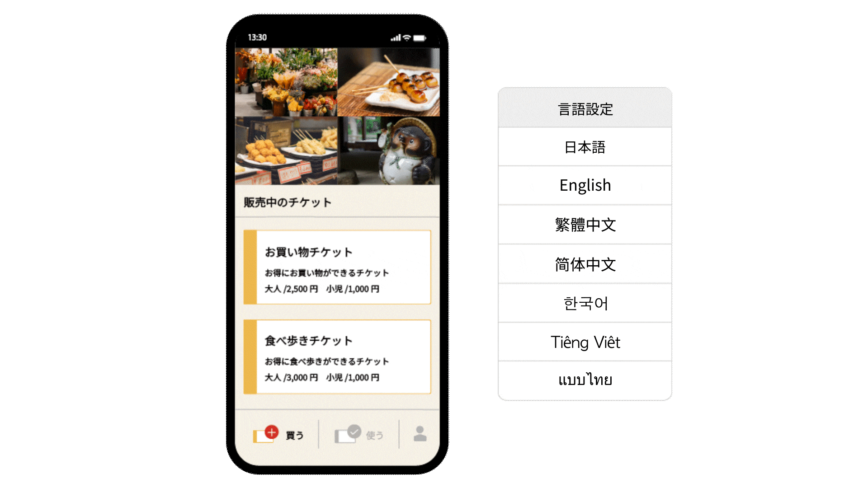Select 繁體中文 from language list
The image size is (868, 488).
click(x=587, y=224)
